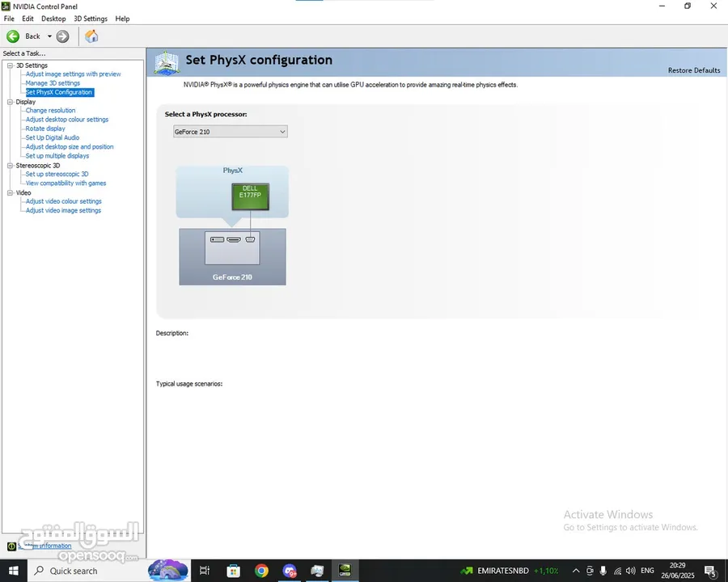Click the microphone tray icon
The height and width of the screenshot is (582, 728).
coord(603,571)
